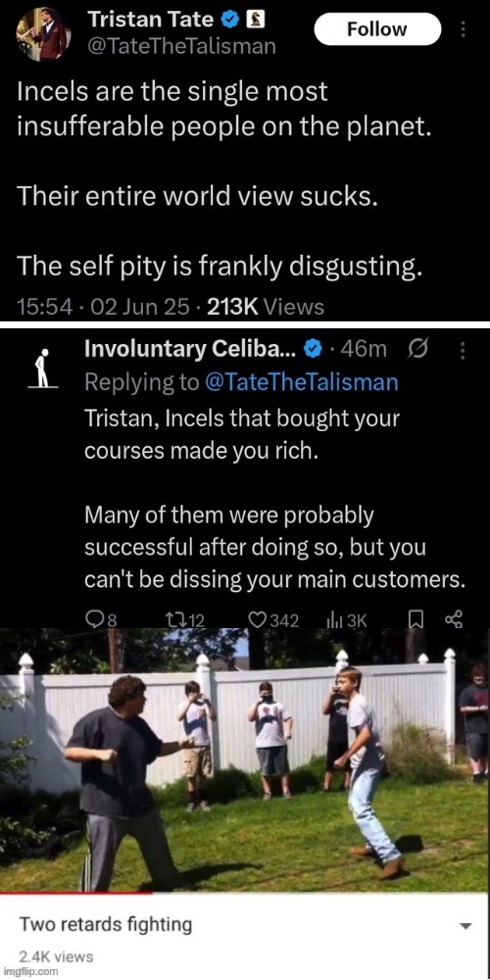The image size is (490, 980).
Task: Open the three-dot menu beside Follow
Action: [464, 29]
